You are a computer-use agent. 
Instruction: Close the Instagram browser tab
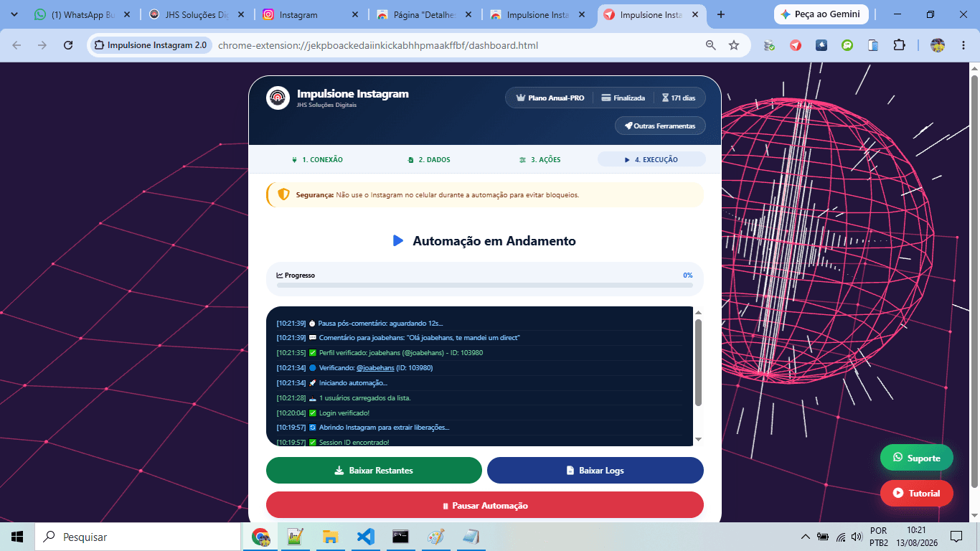click(355, 14)
